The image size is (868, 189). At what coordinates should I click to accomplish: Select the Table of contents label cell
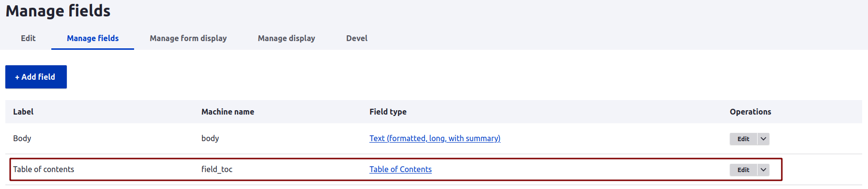[x=44, y=169]
